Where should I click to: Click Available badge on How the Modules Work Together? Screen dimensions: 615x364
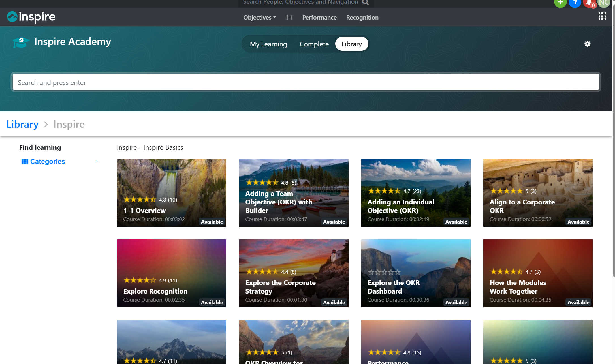coord(578,303)
